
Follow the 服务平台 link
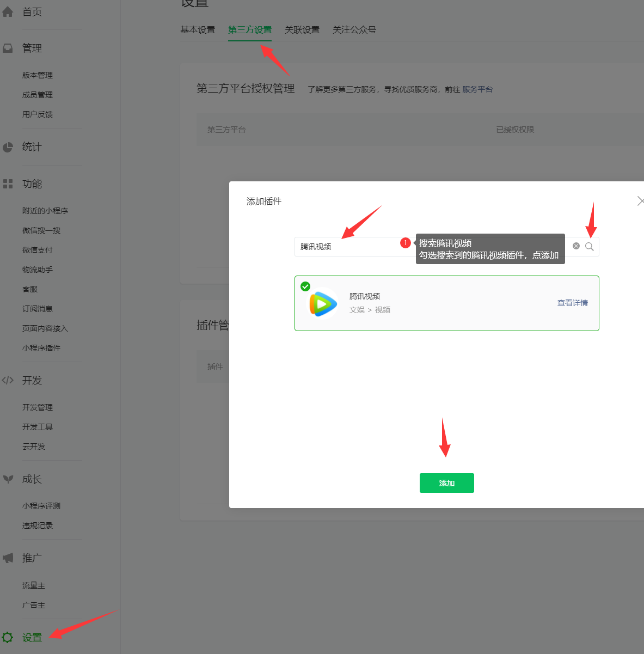coord(477,89)
